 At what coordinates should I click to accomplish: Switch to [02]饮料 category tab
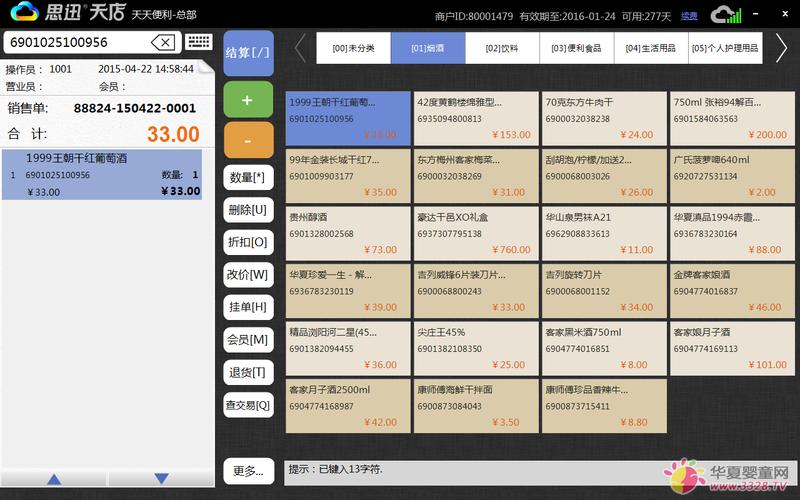point(502,48)
